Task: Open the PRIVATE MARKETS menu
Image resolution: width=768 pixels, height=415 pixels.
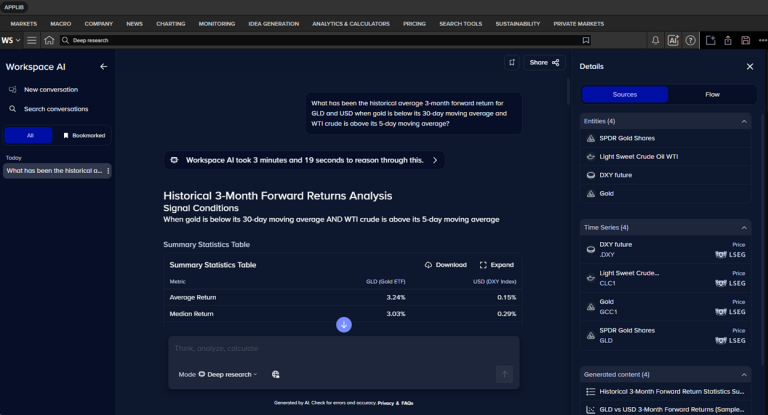Action: click(578, 24)
